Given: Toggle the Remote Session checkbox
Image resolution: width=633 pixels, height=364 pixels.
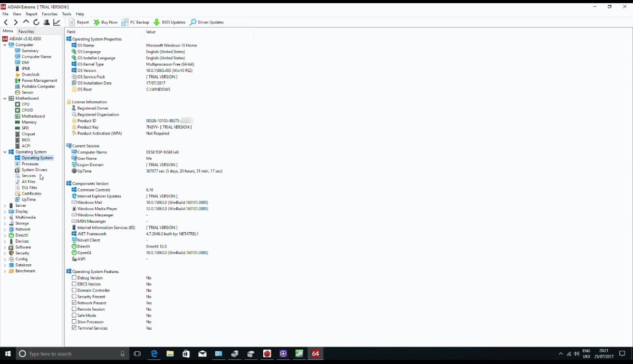Looking at the screenshot, I should [74, 309].
